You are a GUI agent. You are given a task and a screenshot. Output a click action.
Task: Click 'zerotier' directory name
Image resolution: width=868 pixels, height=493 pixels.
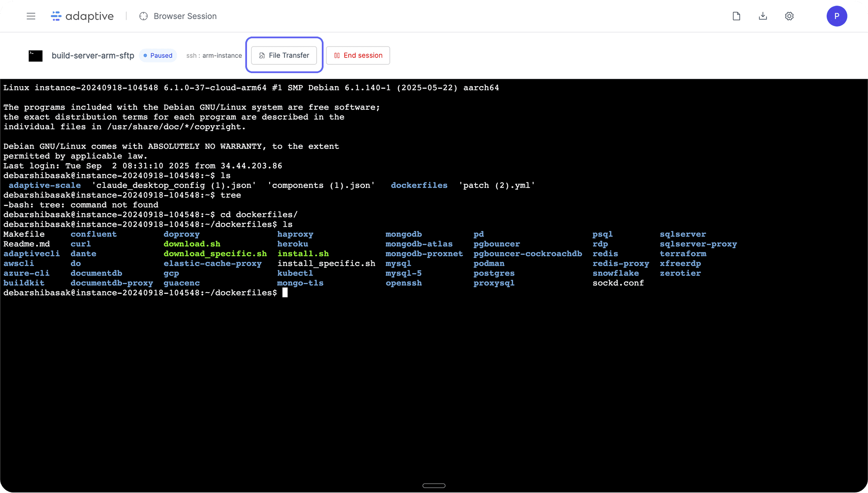tap(680, 273)
